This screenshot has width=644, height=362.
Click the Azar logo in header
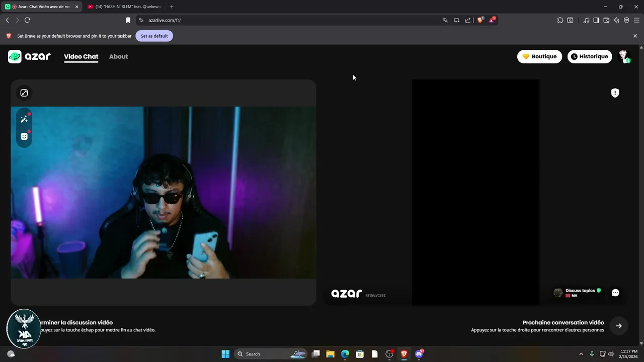click(x=29, y=56)
